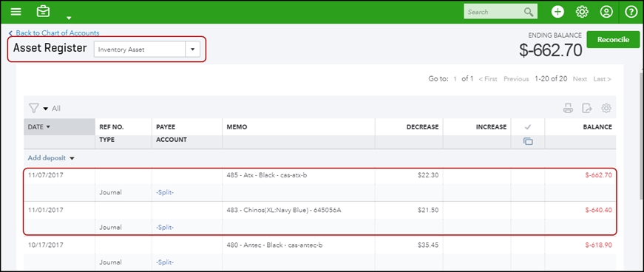This screenshot has width=644, height=272.
Task: Click the $-640.40 balance
Action: [x=598, y=210]
